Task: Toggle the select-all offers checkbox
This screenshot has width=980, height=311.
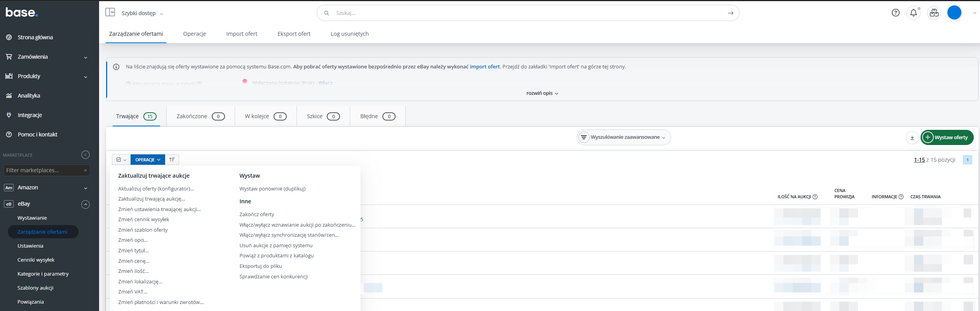Action: click(119, 160)
